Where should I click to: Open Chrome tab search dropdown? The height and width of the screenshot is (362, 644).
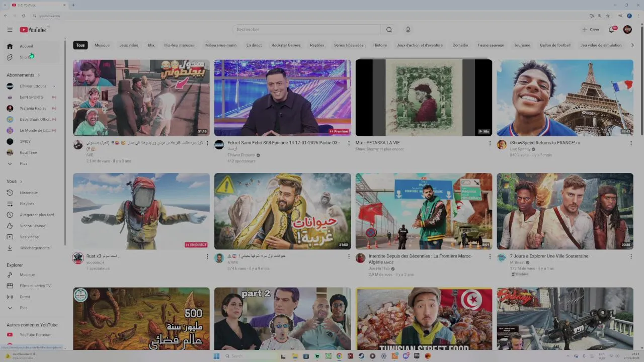click(x=5, y=5)
